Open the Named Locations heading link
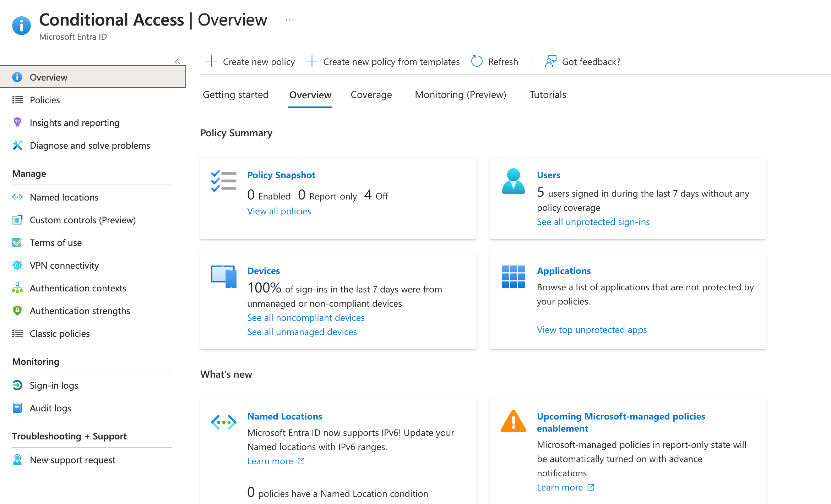This screenshot has height=504, width=831. tap(284, 416)
